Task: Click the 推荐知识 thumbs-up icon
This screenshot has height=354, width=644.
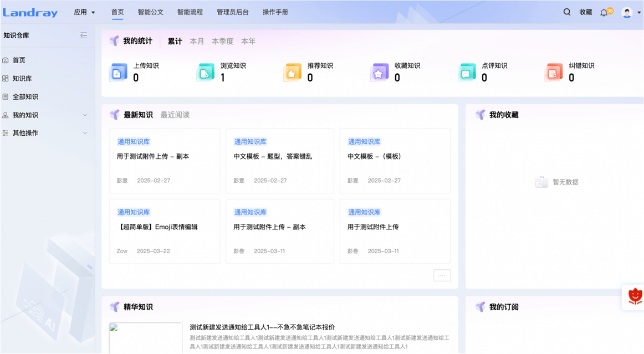Action: pos(292,73)
